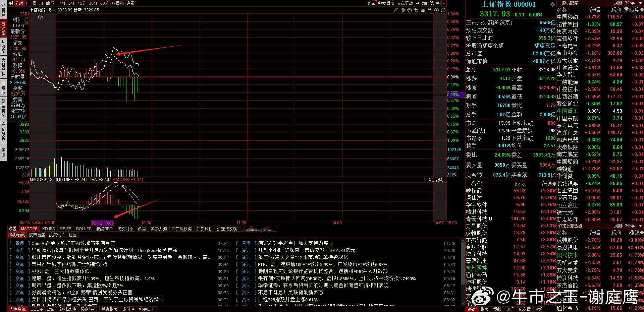Click the gear icon beside 上证指数 title

tap(552, 4)
